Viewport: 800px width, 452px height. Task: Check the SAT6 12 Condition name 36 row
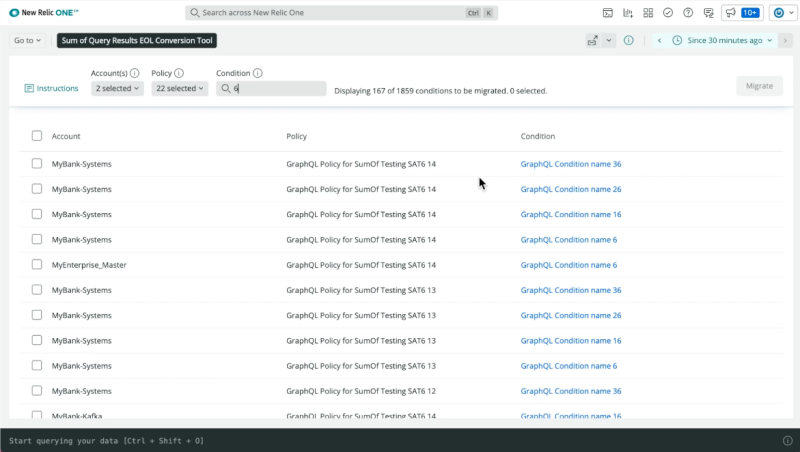point(37,391)
